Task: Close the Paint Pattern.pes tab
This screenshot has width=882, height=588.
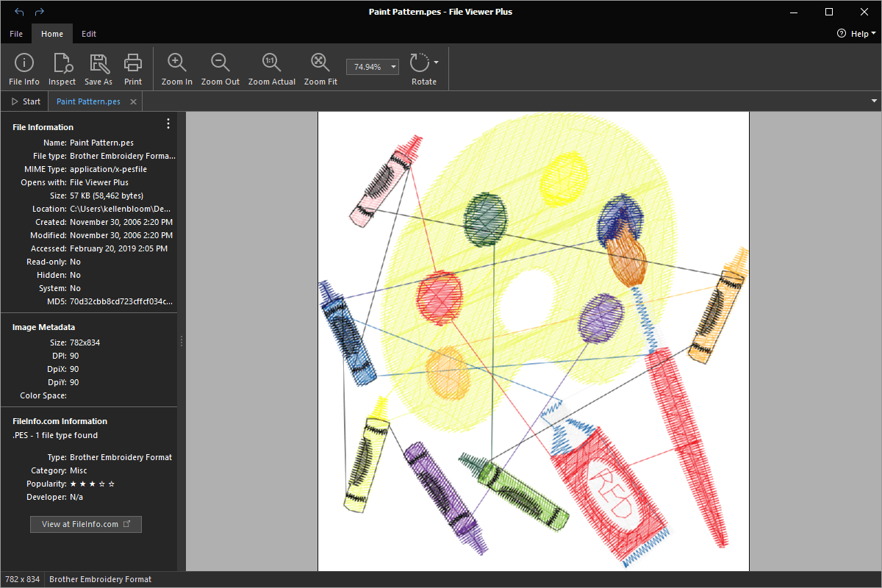Action: (133, 101)
